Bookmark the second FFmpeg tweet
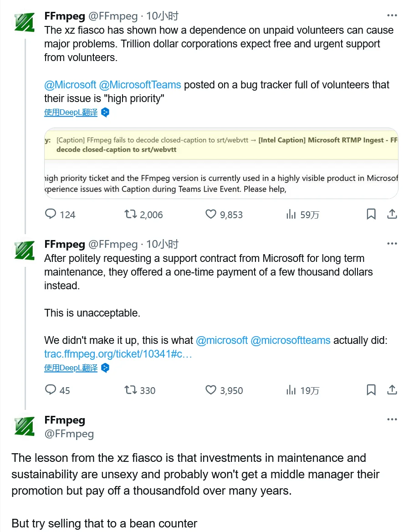The image size is (409, 532). (371, 390)
